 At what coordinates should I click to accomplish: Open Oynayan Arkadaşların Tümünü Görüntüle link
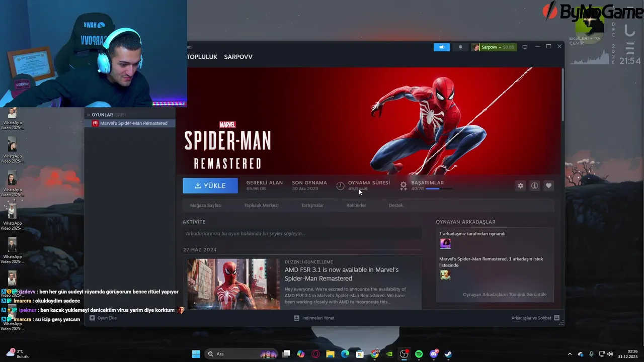click(505, 295)
